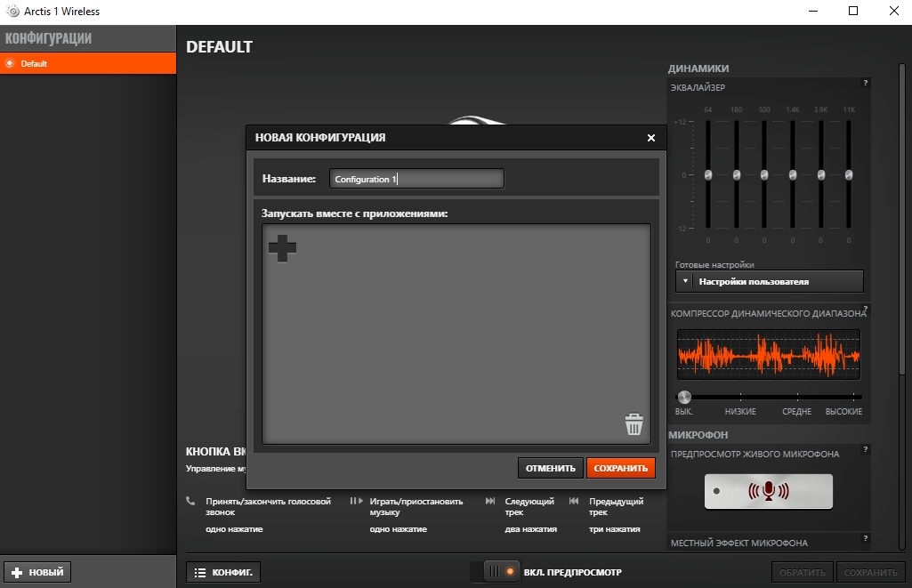Click the microphone live preview icon button
This screenshot has width=912, height=588.
(x=769, y=491)
